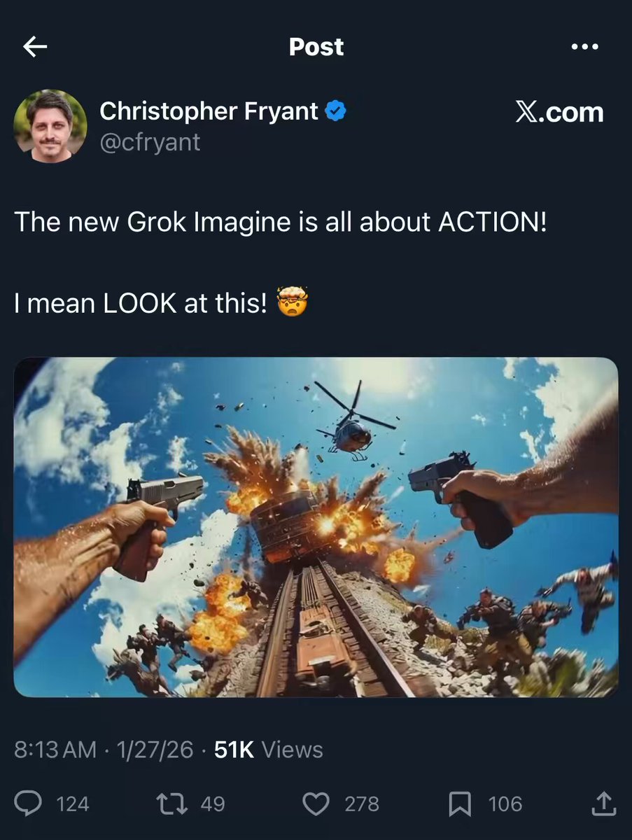Go back using the left arrow

tap(35, 47)
